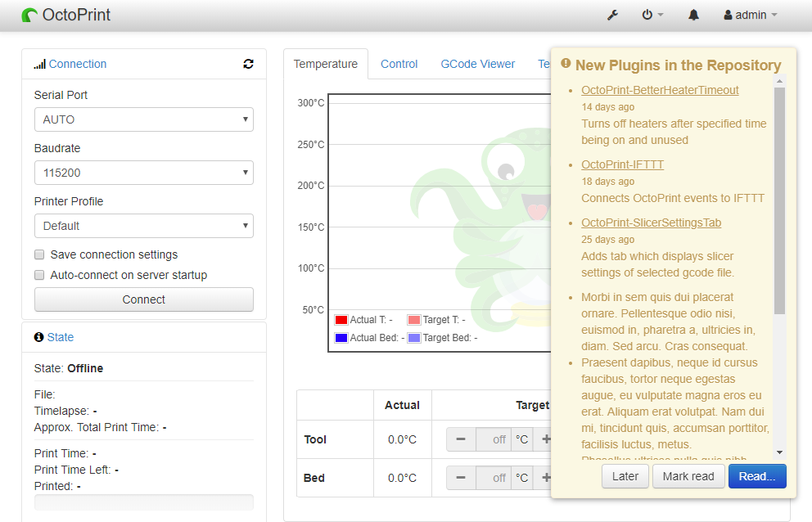This screenshot has width=812, height=522.
Task: Open the OctoPrint-BetterHeaterTimeout plugin link
Action: point(660,90)
